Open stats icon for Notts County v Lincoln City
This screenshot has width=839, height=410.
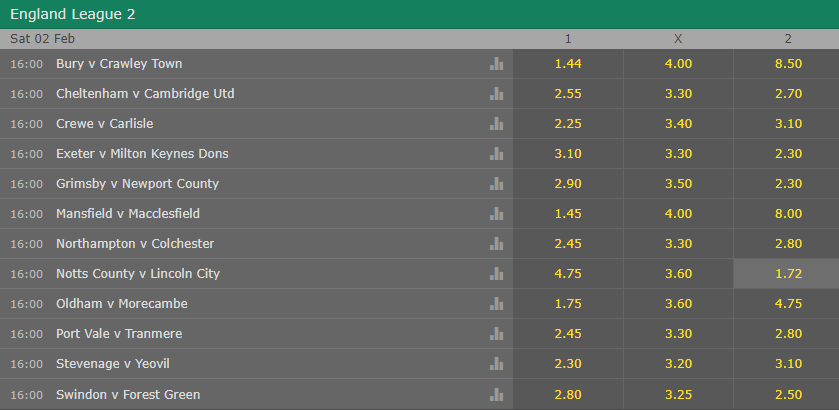(497, 274)
